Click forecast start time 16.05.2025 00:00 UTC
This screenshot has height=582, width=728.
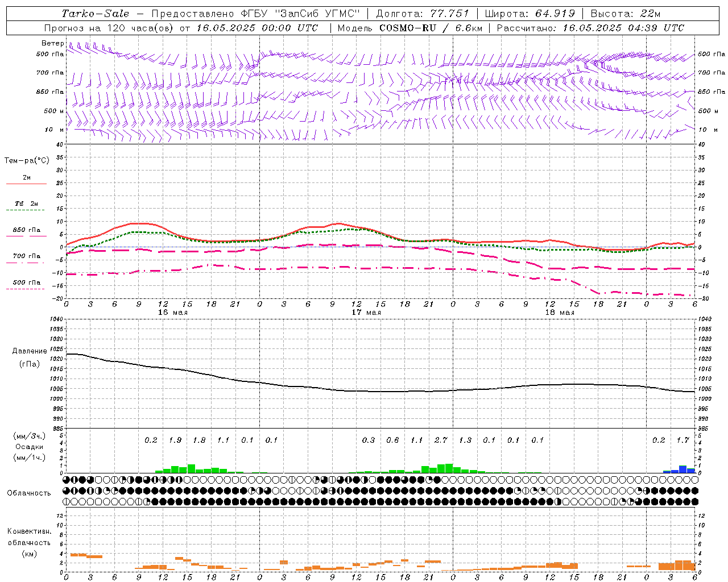(257, 28)
